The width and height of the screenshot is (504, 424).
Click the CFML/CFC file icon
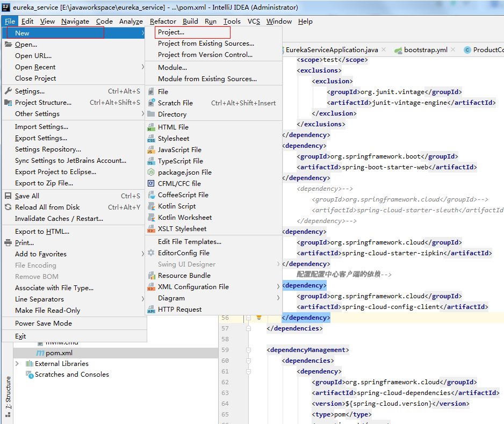click(x=151, y=184)
